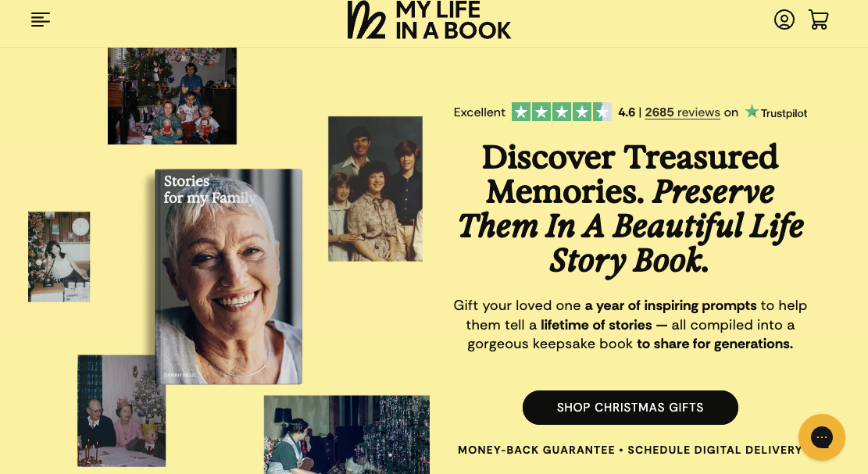Open the 2685 reviews link
Screen dimensions: 868x474
point(683,112)
